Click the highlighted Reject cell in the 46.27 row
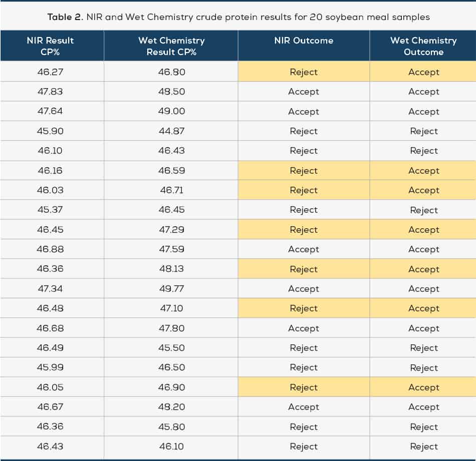The width and height of the screenshot is (476, 461). [304, 72]
